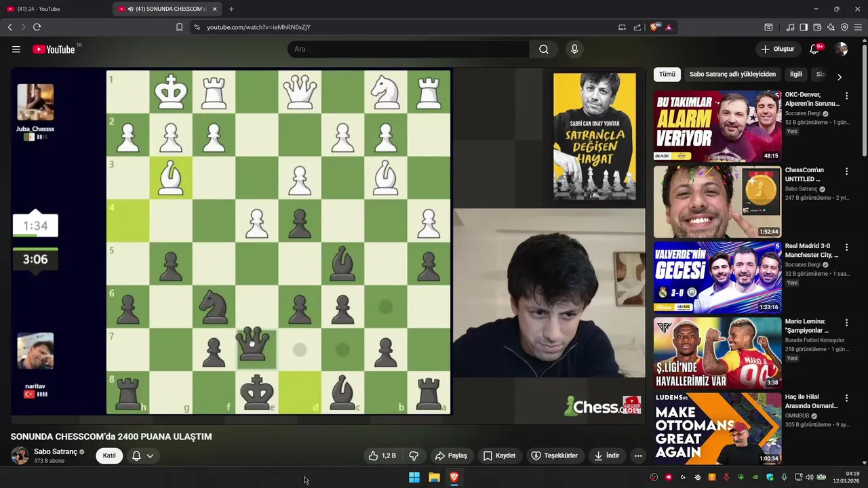Click the Paylaş share button
The image size is (868, 488).
pos(451,455)
